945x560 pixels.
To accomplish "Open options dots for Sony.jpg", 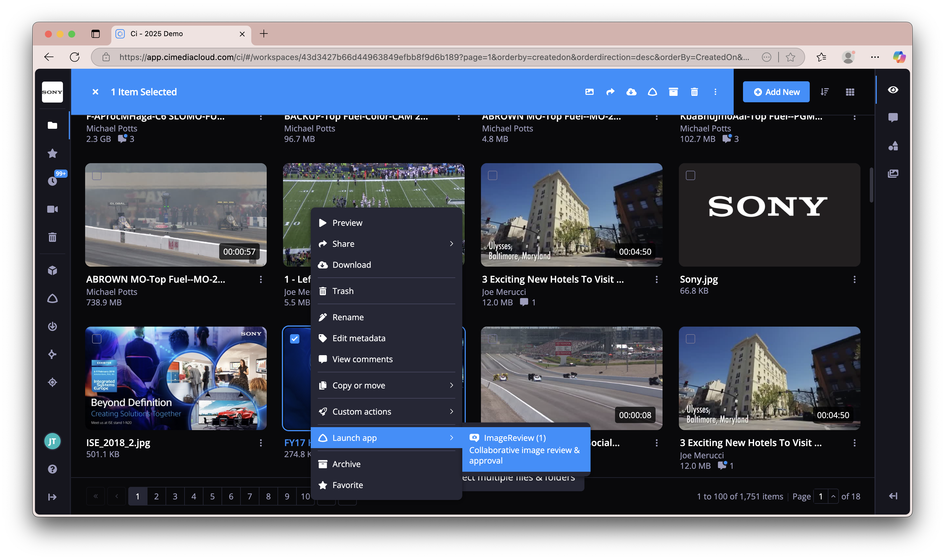I will 854,279.
